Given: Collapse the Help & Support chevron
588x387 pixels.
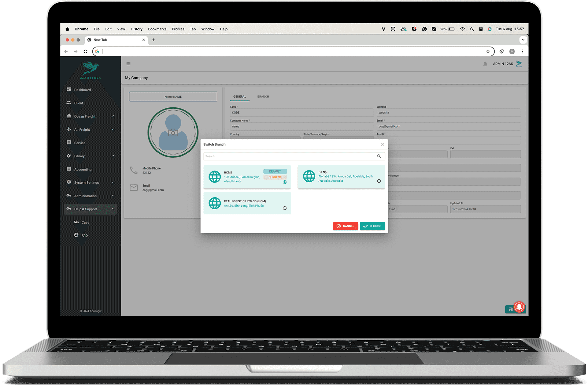Looking at the screenshot, I should click(x=113, y=209).
